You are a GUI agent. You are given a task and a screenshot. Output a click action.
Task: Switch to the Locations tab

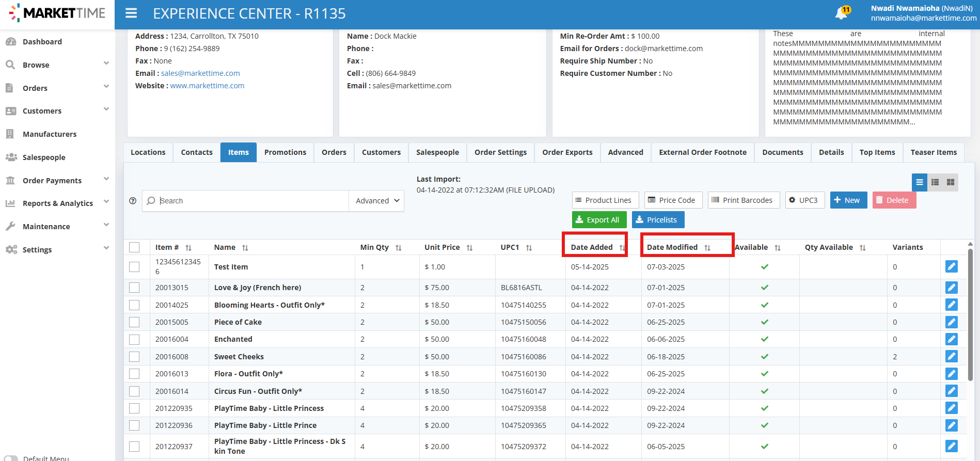coord(148,152)
